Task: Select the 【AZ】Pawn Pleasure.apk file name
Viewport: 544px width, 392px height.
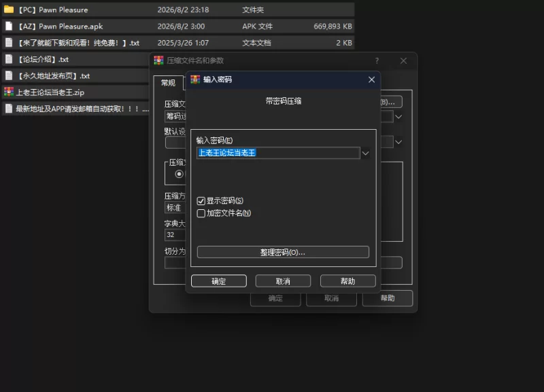Action: pyautogui.click(x=60, y=26)
